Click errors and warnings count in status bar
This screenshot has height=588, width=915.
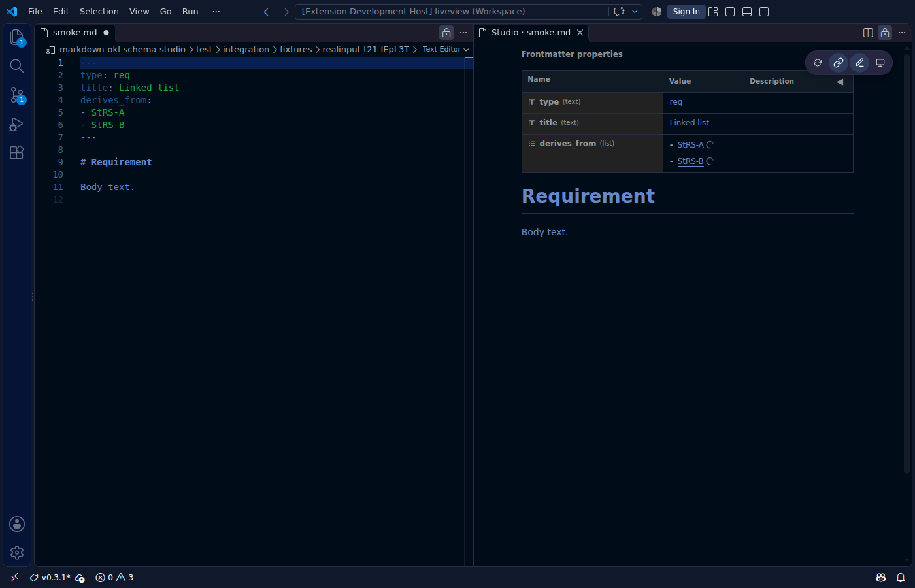[x=114, y=578]
